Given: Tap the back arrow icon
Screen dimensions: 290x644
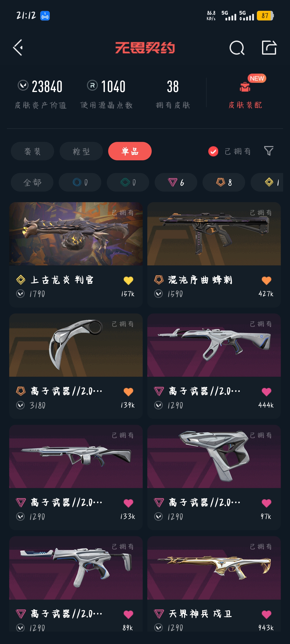Looking at the screenshot, I should [x=18, y=48].
